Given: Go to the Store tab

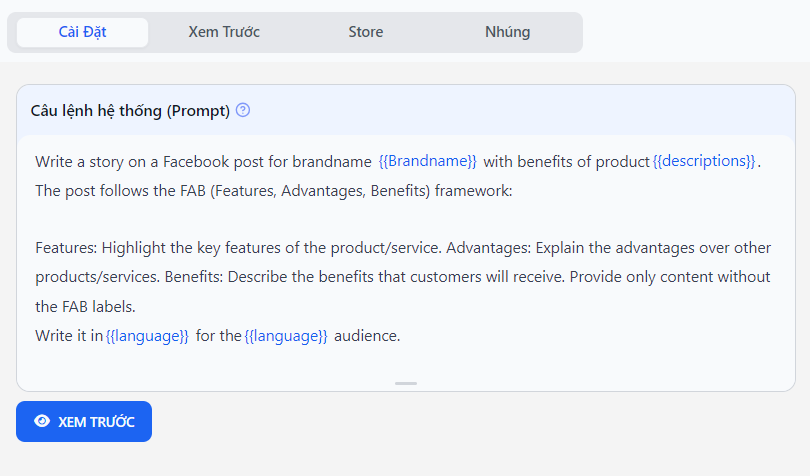Looking at the screenshot, I should (x=366, y=32).
